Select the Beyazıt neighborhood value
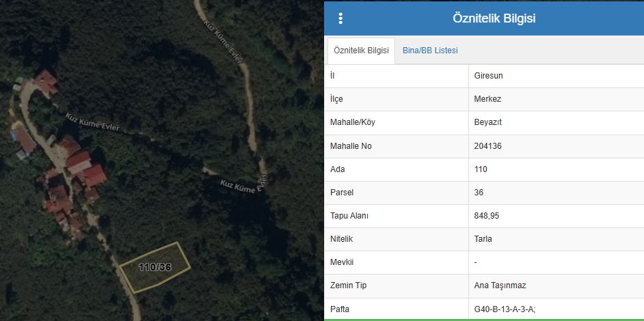Image resolution: width=644 pixels, height=321 pixels. 488,122
